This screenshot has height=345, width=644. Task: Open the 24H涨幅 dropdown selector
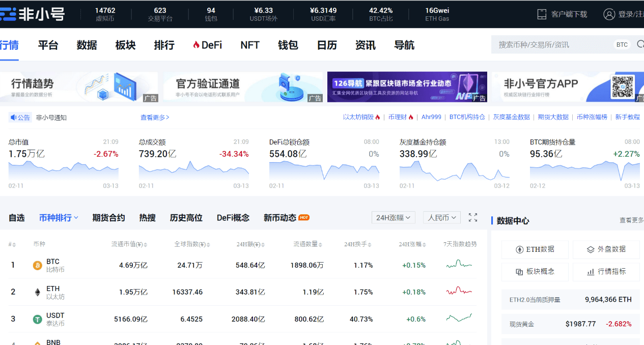tap(393, 217)
